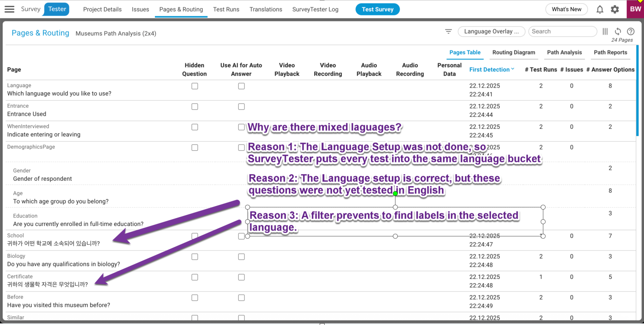Open the Path Reports tab

[610, 53]
